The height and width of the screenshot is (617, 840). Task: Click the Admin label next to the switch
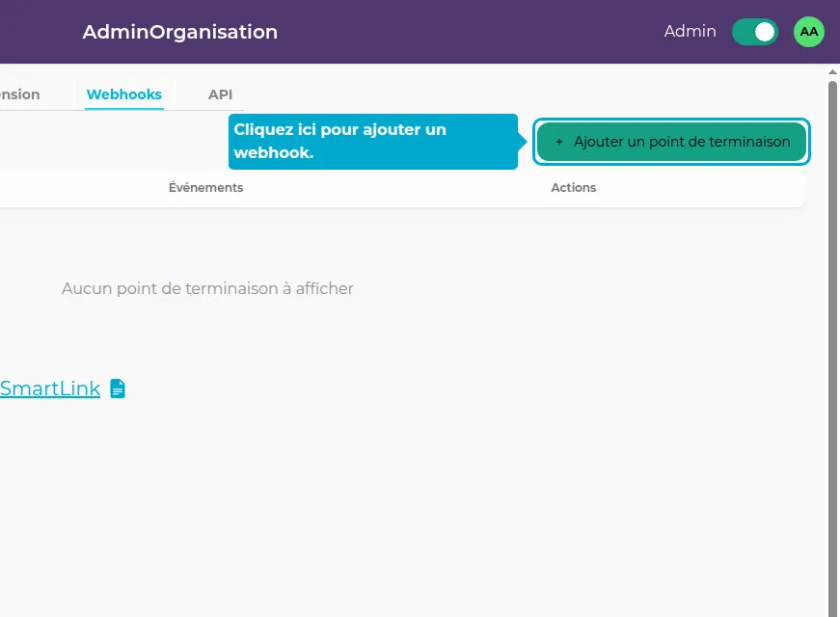pos(690,31)
